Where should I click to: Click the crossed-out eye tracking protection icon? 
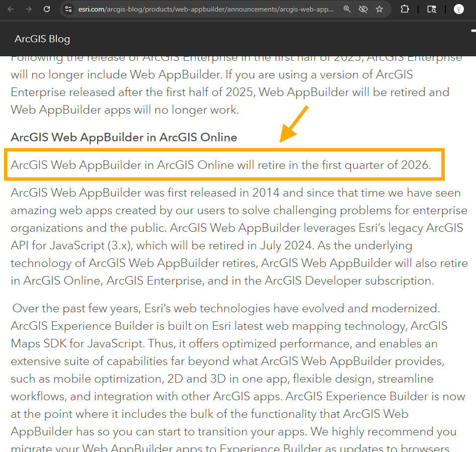pos(363,9)
